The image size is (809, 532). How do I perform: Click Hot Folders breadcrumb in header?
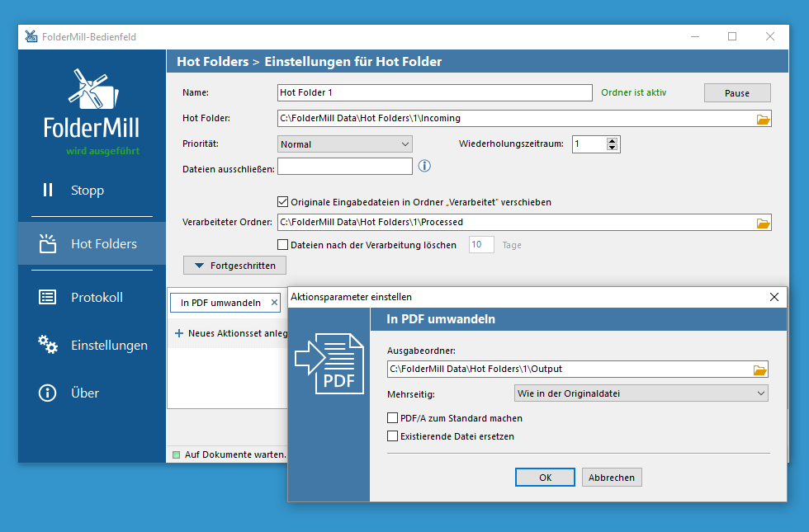[213, 62]
